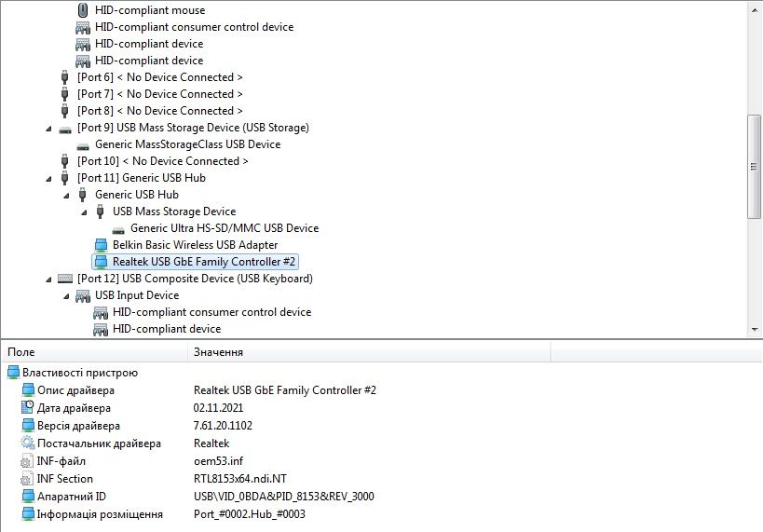Click the Port 10 USB plug icon
Viewport: 763px width, 532px height.
pyautogui.click(x=64, y=161)
